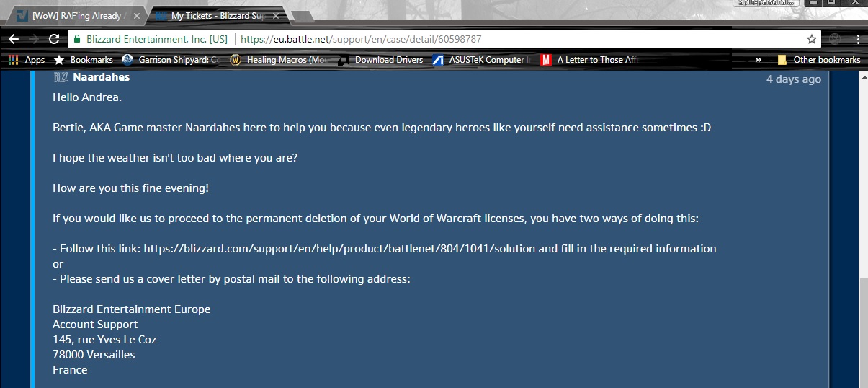Switch to the [WoW] RAF'ing Already tab
This screenshot has width=868, height=388.
(x=76, y=15)
